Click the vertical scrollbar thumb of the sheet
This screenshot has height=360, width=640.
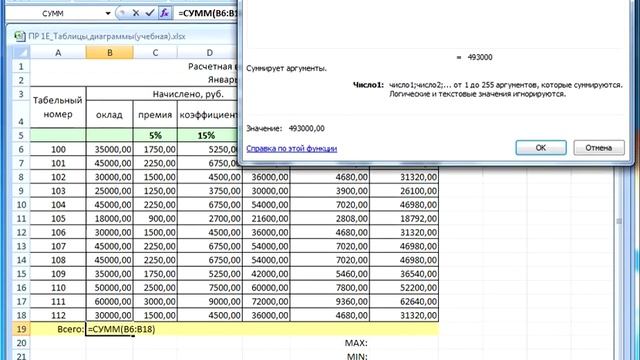[x=619, y=221]
